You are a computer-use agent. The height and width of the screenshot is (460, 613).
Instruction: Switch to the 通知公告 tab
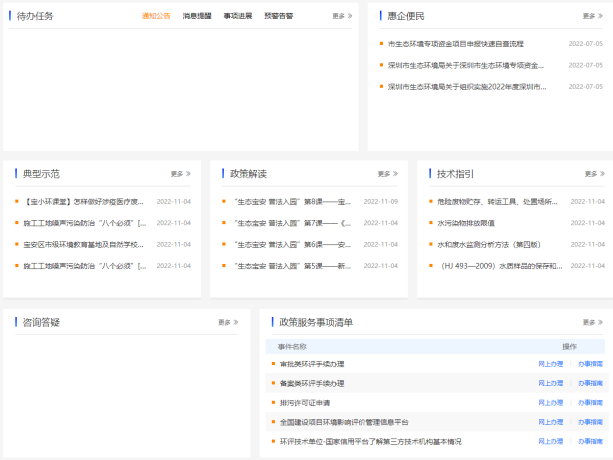coord(156,16)
